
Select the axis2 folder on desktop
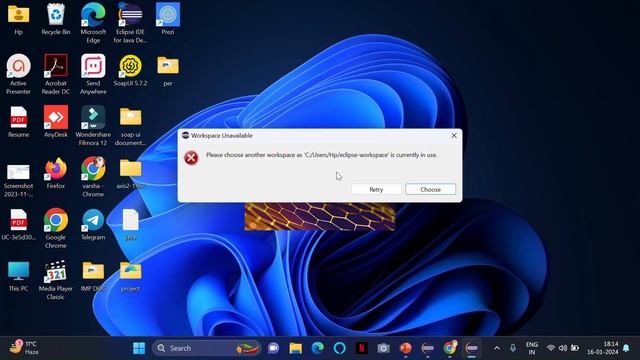tap(130, 173)
